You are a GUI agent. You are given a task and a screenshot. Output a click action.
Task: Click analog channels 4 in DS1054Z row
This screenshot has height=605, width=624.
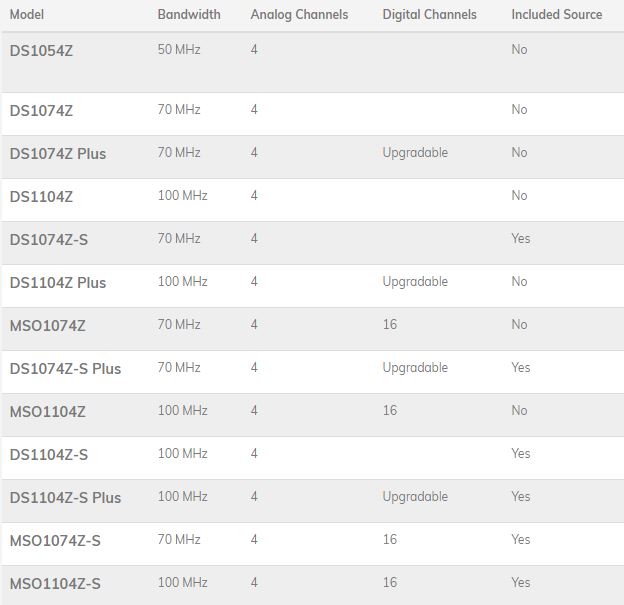point(254,49)
